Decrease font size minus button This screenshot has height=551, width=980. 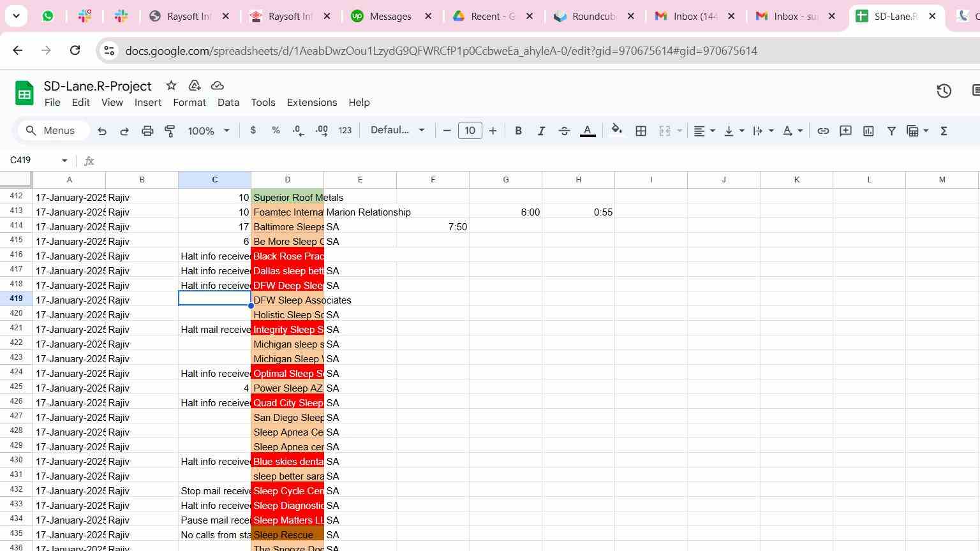pos(447,131)
